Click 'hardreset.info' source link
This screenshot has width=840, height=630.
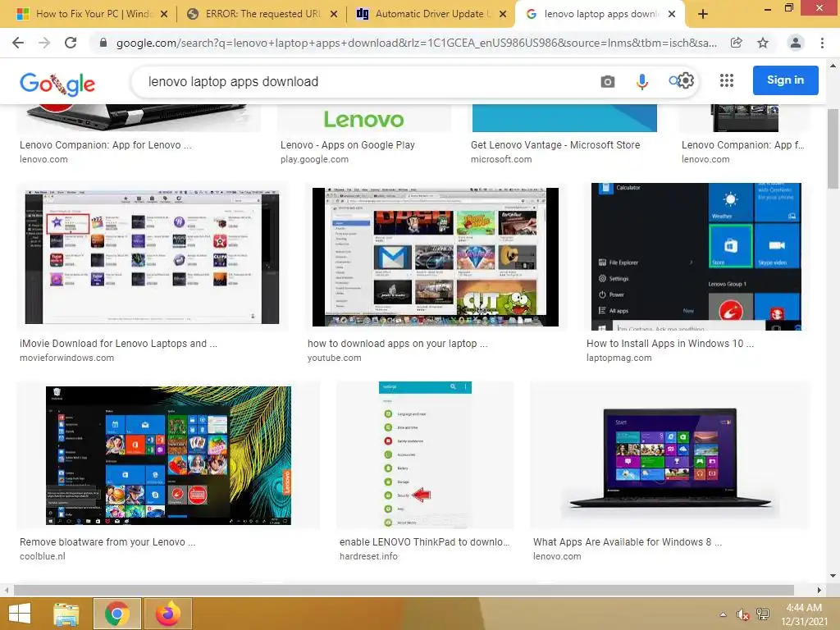368,556
